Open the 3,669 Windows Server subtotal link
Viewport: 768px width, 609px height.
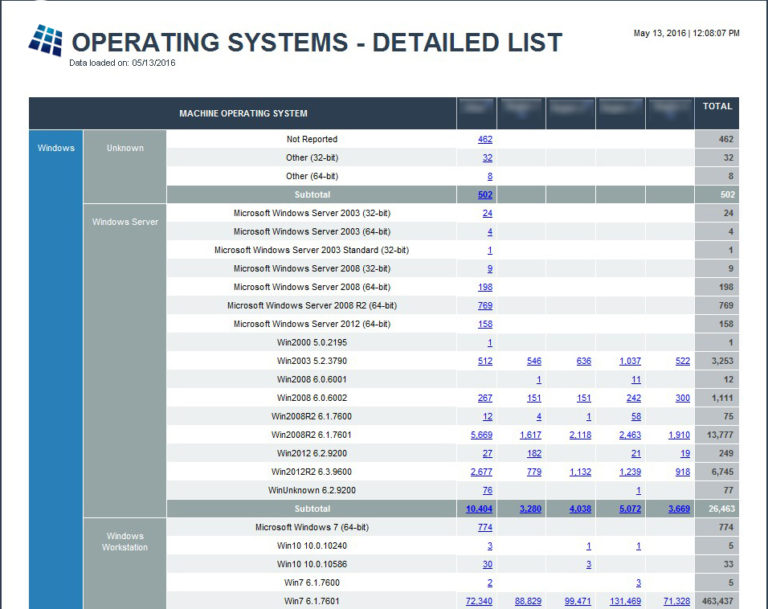coord(679,509)
